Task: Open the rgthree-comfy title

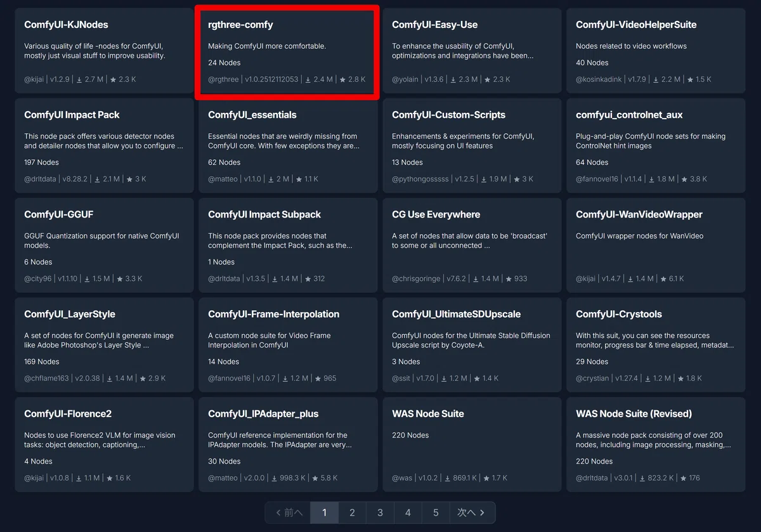Action: click(x=240, y=25)
